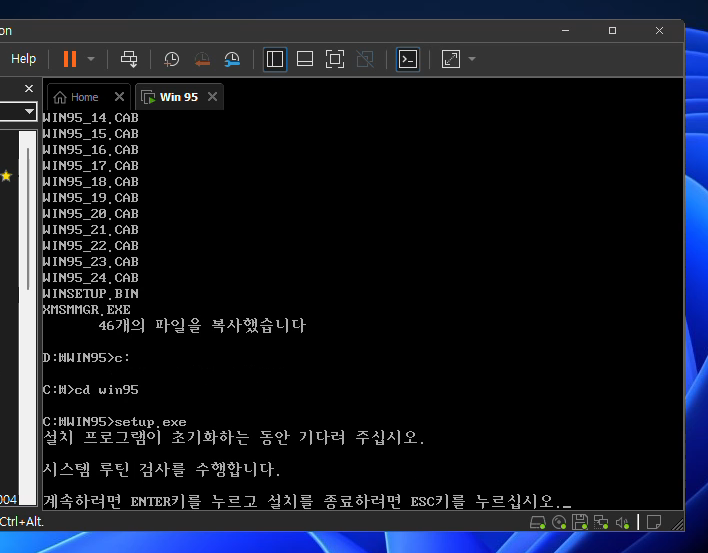Click the 'D:\WIN95>c:' prompt line
Screen dimensions: 708x553
coord(86,358)
